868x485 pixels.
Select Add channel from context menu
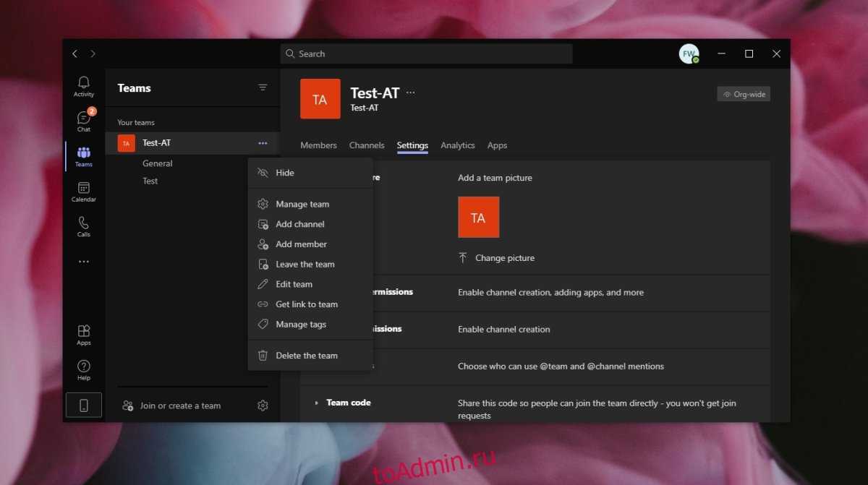299,224
